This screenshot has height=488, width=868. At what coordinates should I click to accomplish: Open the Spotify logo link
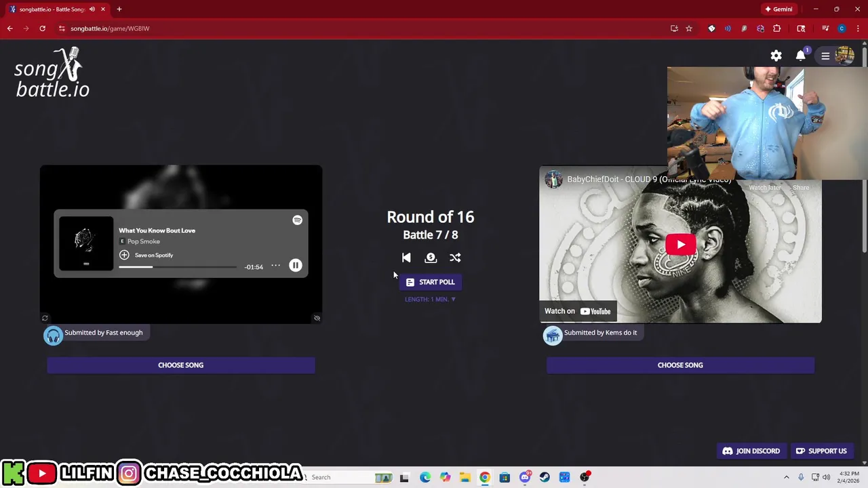click(297, 220)
